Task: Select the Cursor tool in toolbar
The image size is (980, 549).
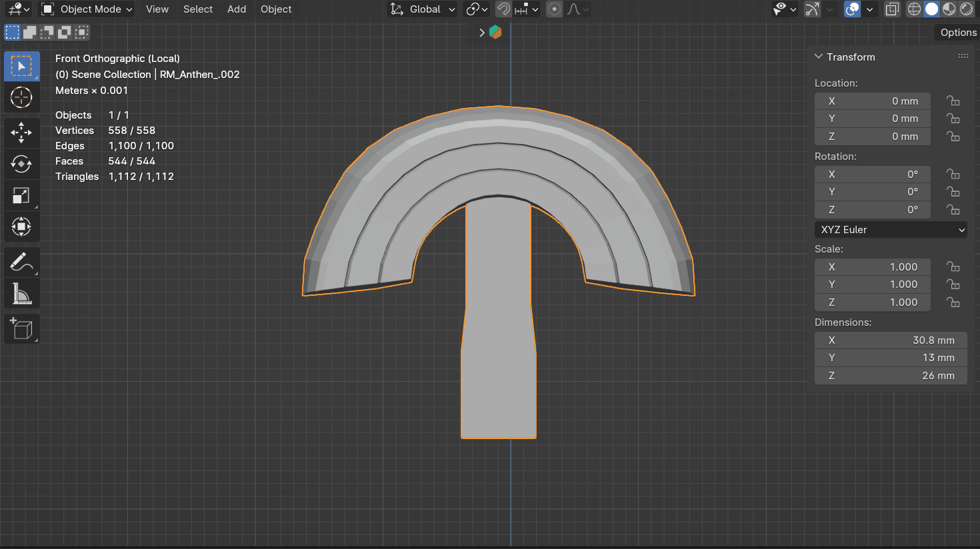Action: click(x=21, y=97)
